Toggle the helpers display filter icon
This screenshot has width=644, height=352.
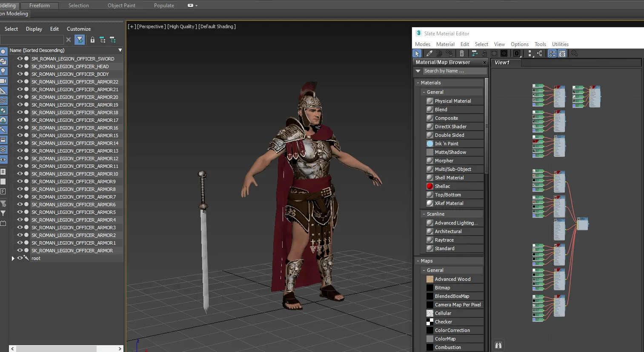click(3, 91)
